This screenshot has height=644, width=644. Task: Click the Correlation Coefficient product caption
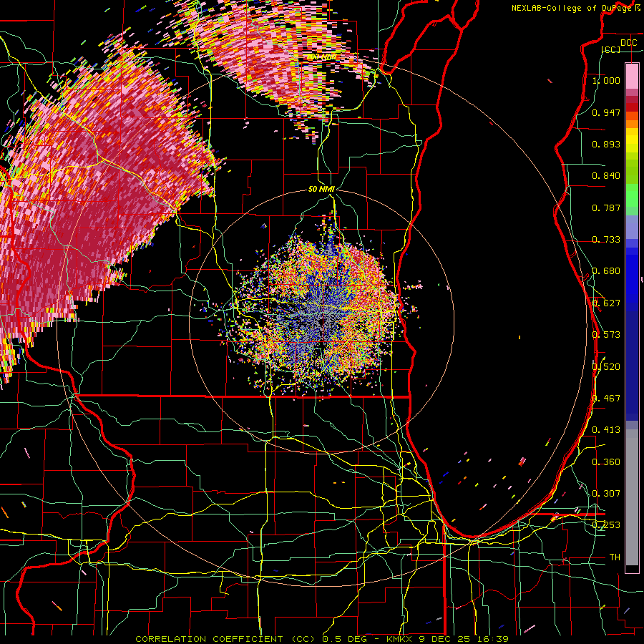[322, 639]
